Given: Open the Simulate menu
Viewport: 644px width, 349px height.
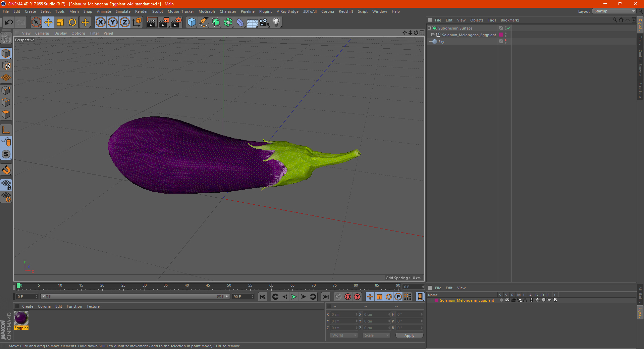Looking at the screenshot, I should [123, 11].
